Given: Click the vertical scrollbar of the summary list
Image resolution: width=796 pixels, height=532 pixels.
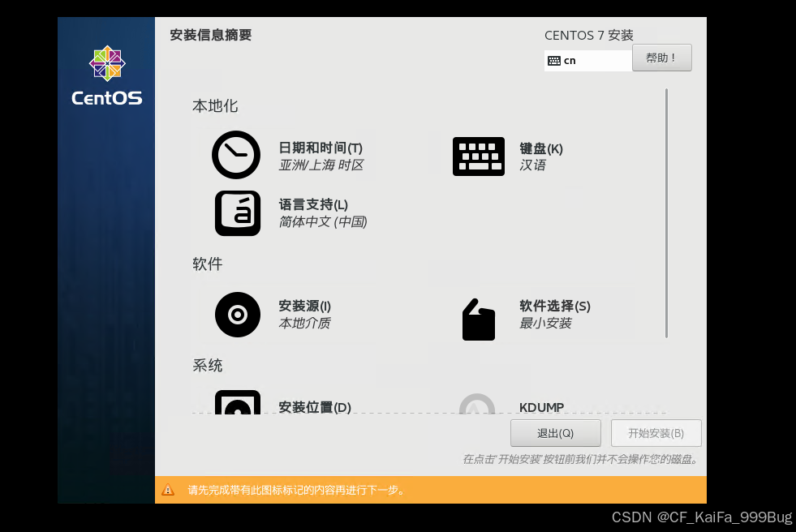Looking at the screenshot, I should coord(666,213).
